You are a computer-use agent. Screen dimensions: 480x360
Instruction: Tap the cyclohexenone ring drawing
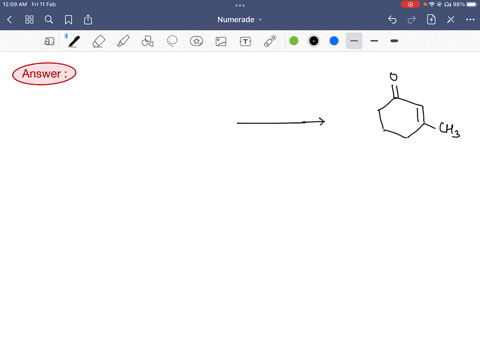coord(402,117)
